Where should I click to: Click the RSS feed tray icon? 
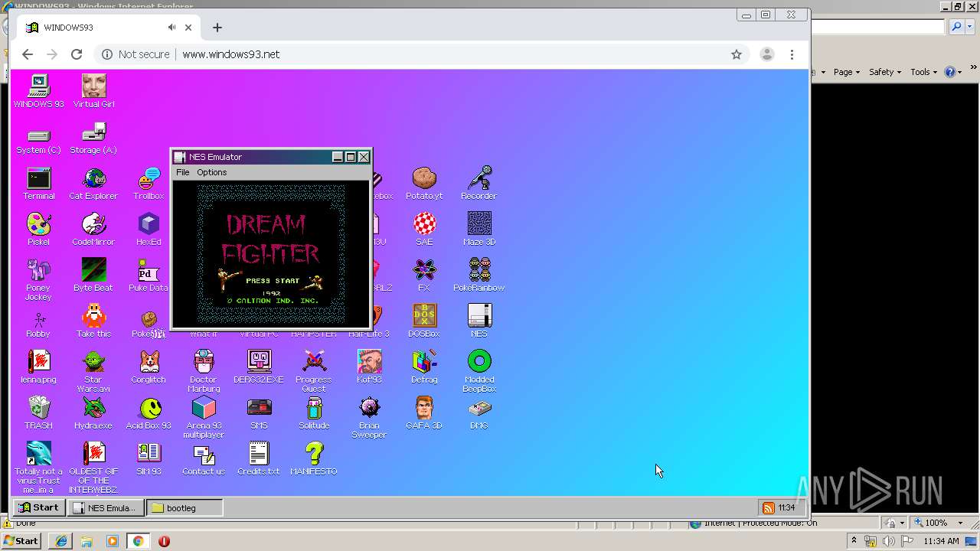(x=768, y=507)
